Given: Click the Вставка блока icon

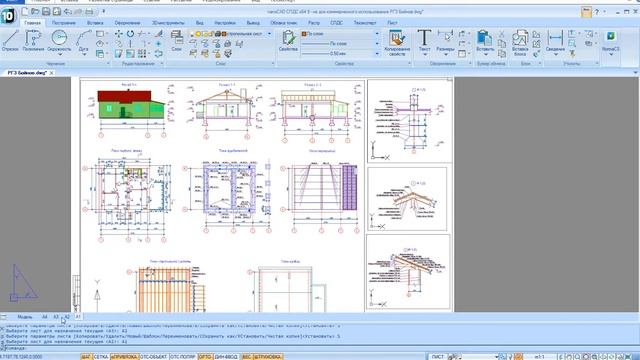Looking at the screenshot, I should [520, 42].
